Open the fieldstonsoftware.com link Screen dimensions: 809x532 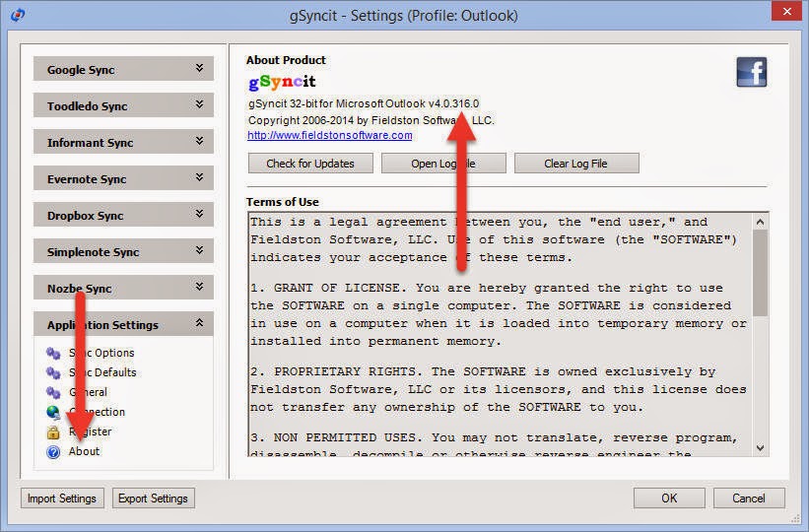[x=330, y=135]
